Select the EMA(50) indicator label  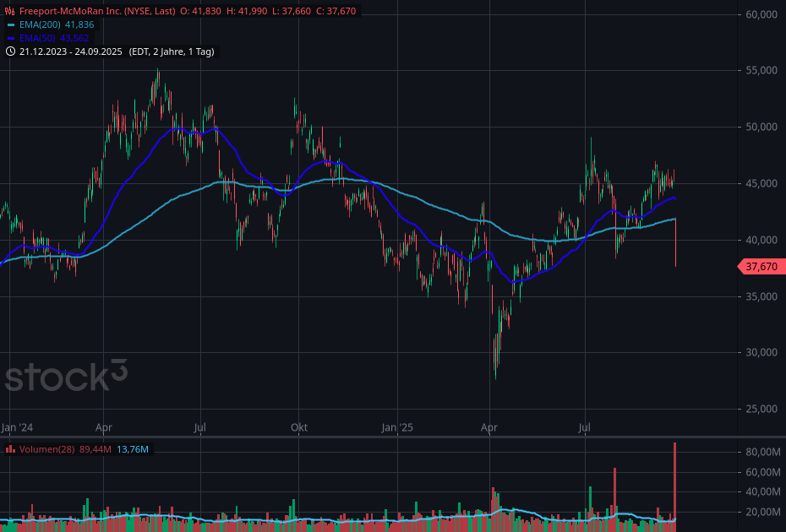(x=35, y=39)
